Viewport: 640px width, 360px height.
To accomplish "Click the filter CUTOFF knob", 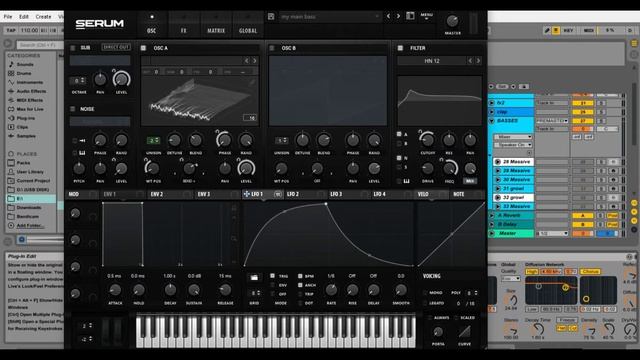I will [x=427, y=140].
